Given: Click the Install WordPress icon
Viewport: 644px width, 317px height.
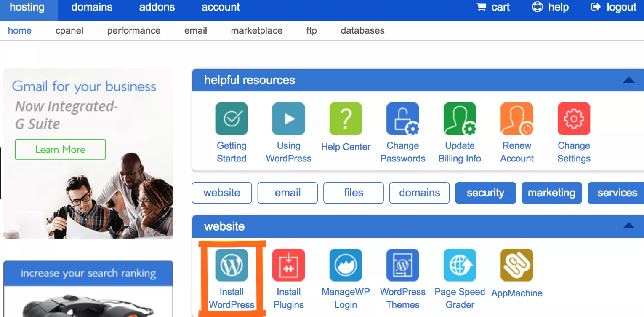Looking at the screenshot, I should (232, 265).
